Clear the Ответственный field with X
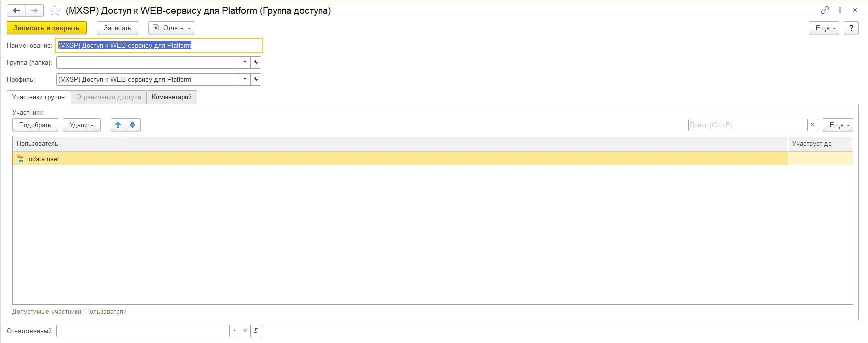The width and height of the screenshot is (868, 343). tap(245, 331)
